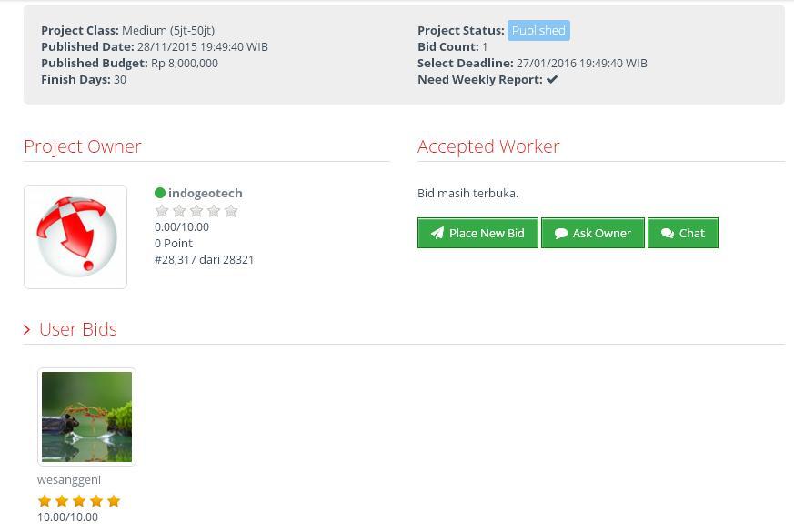The width and height of the screenshot is (794, 532).
Task: Click the Published status badge
Action: click(x=538, y=30)
